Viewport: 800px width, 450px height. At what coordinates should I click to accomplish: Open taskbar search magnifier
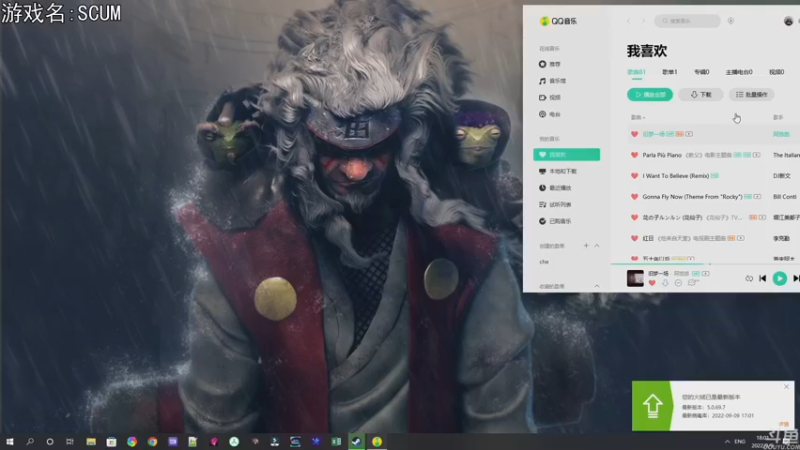click(x=30, y=442)
